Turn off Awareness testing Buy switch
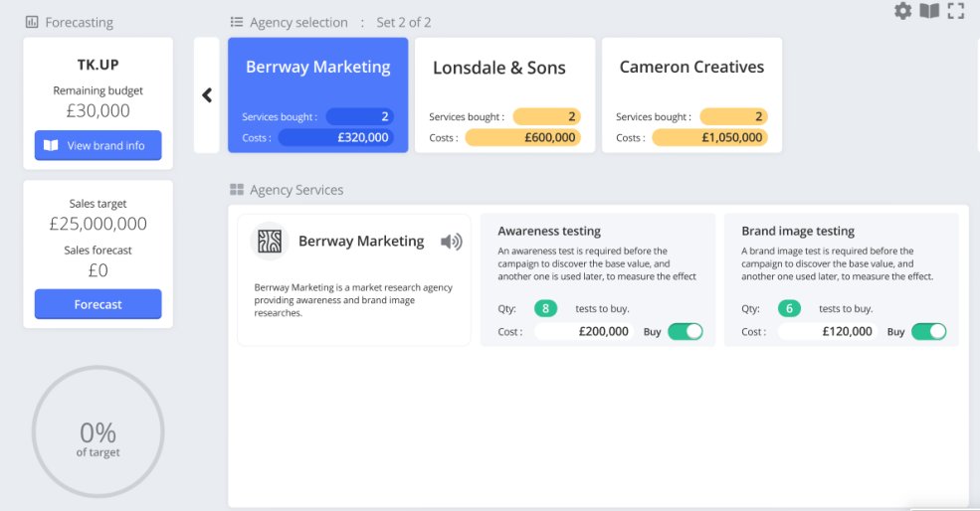980x511 pixels. coord(686,332)
